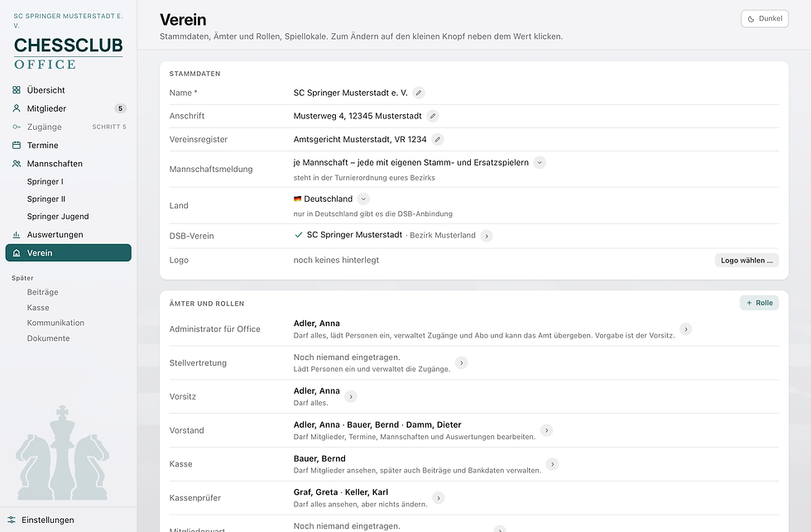Edit the club name with the pencil icon
This screenshot has width=811, height=532.
coord(419,93)
